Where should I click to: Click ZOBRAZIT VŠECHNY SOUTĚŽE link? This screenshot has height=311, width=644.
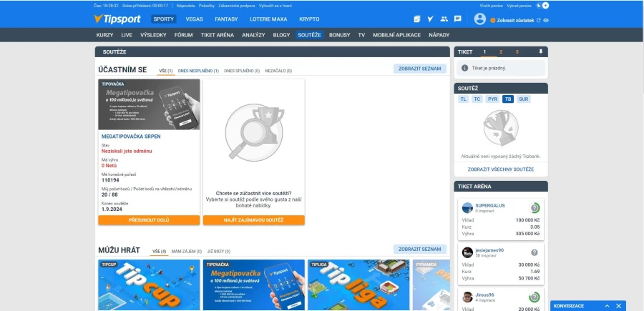pos(501,169)
